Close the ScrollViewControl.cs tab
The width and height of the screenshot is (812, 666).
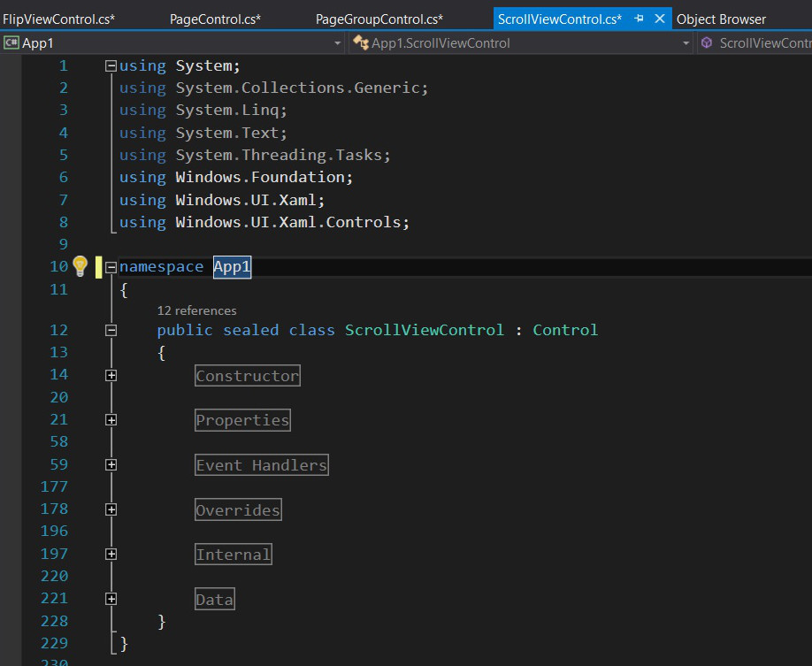tap(659, 19)
